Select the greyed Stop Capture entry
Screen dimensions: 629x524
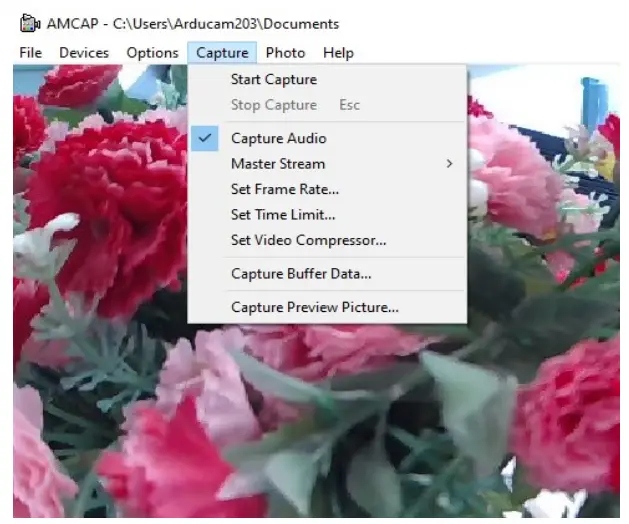(x=327, y=105)
